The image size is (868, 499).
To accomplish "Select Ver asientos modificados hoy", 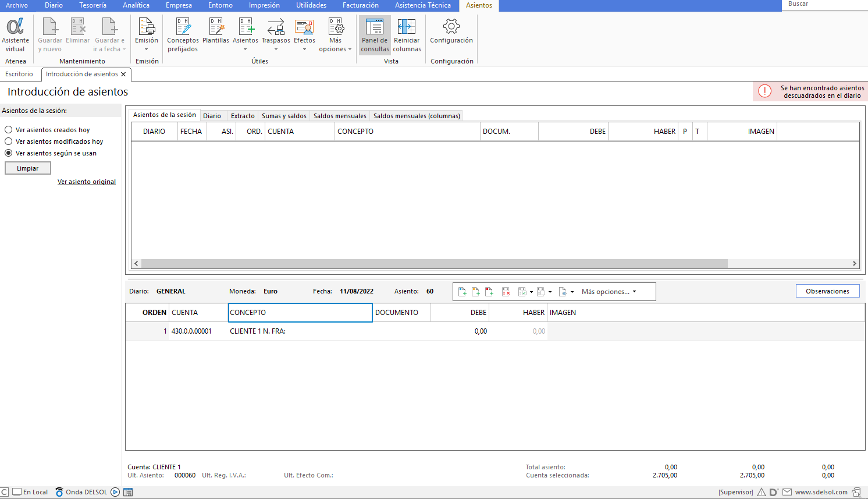I will [x=9, y=141].
